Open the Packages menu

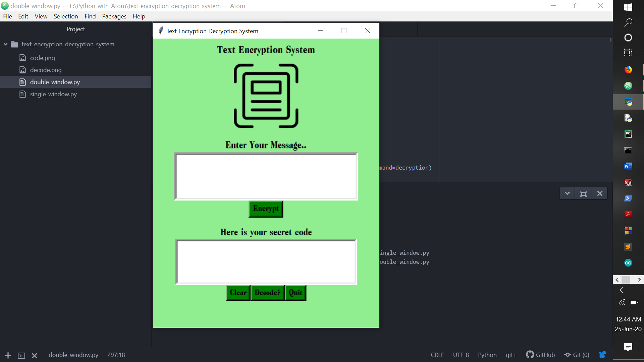[114, 16]
